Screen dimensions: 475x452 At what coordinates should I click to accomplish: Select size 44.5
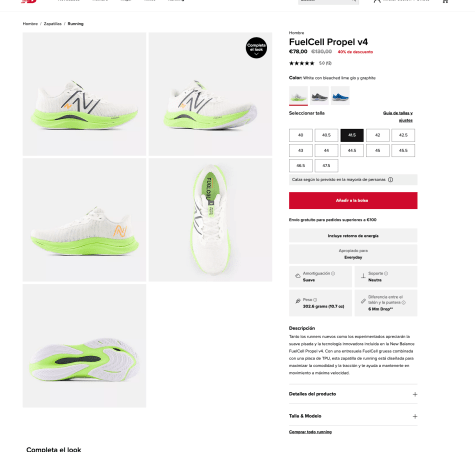pos(352,151)
